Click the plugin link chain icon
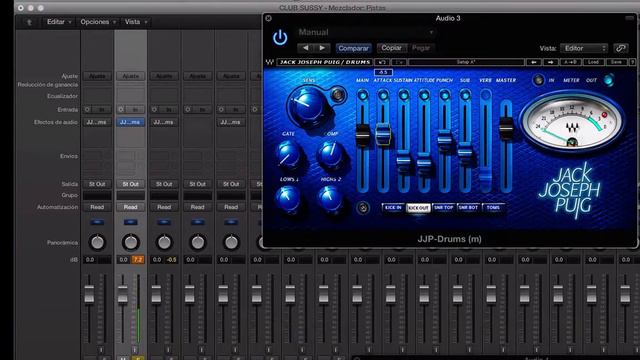Screen dimensions: 640x360 [x=620, y=48]
